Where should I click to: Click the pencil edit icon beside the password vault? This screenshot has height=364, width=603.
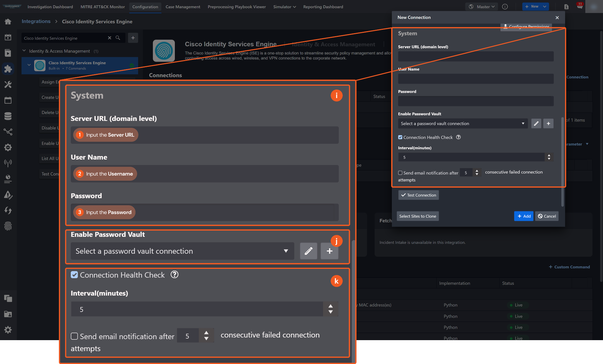click(536, 123)
